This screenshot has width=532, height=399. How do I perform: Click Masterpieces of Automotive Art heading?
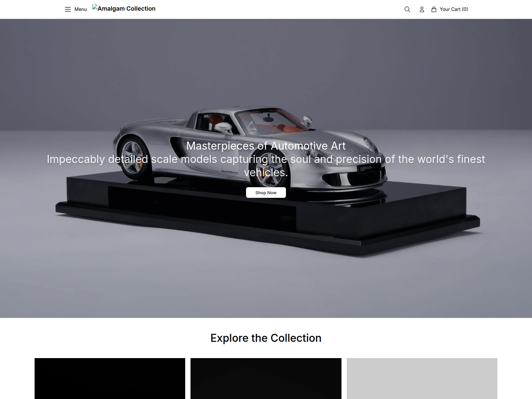tap(266, 146)
